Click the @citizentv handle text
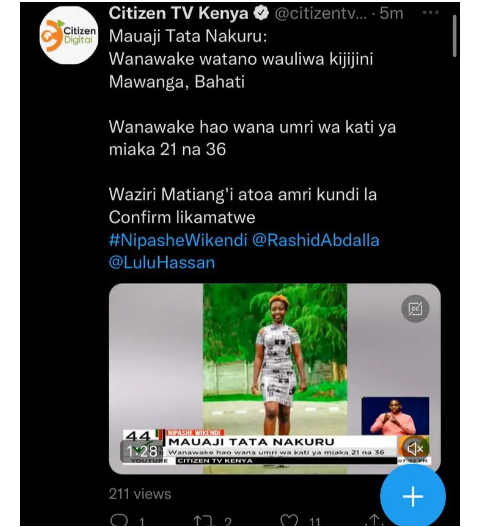Viewport: 480px width, 527px height. (321, 14)
